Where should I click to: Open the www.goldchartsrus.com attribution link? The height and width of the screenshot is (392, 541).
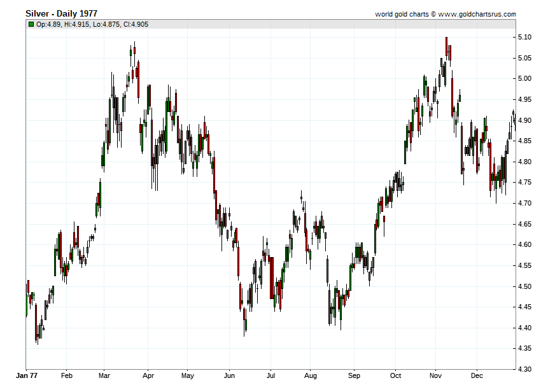[x=477, y=14]
